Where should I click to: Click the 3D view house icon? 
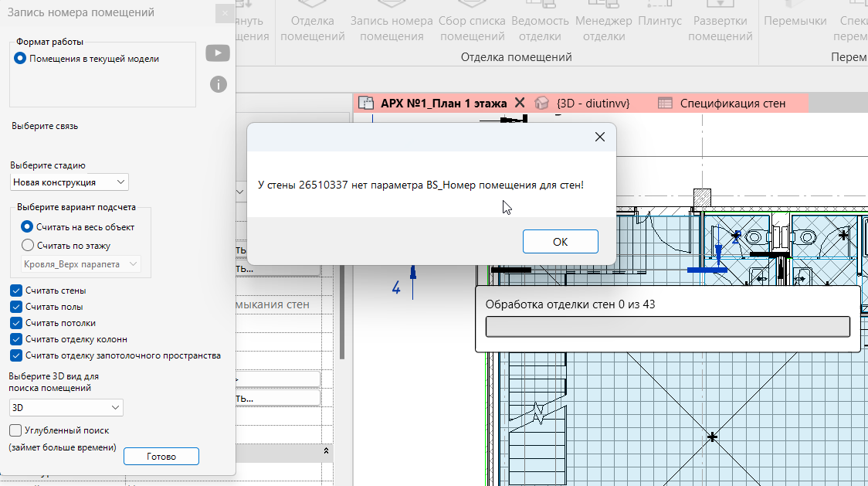click(541, 103)
